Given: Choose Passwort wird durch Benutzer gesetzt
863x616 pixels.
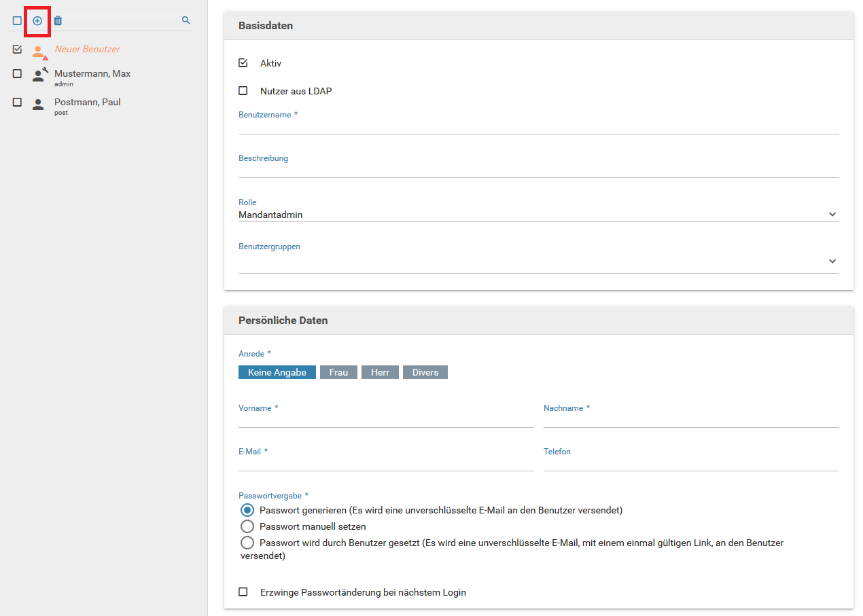Looking at the screenshot, I should [x=247, y=543].
